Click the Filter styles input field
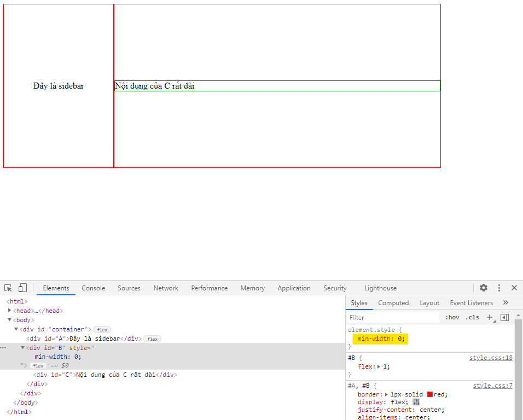 click(393, 317)
